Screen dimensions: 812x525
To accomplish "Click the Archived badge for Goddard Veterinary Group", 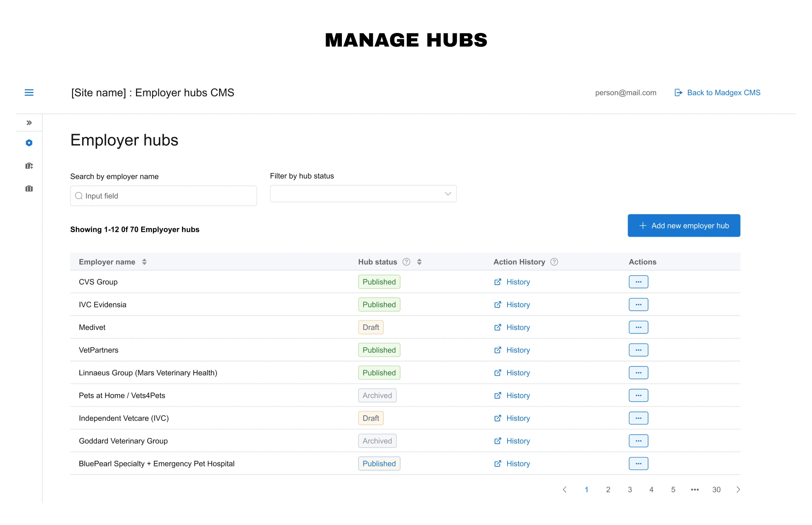I will point(377,441).
